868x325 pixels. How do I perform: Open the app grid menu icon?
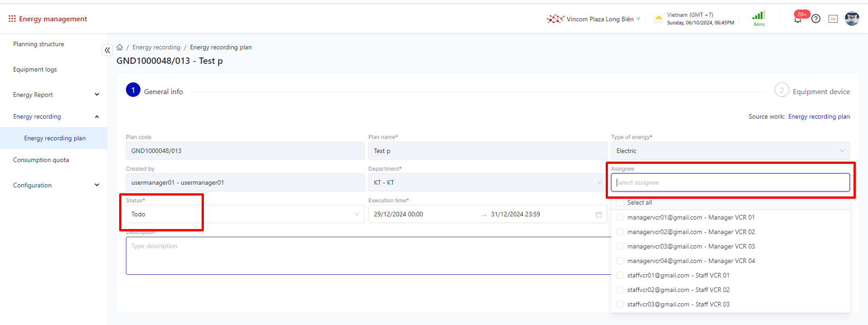click(12, 19)
